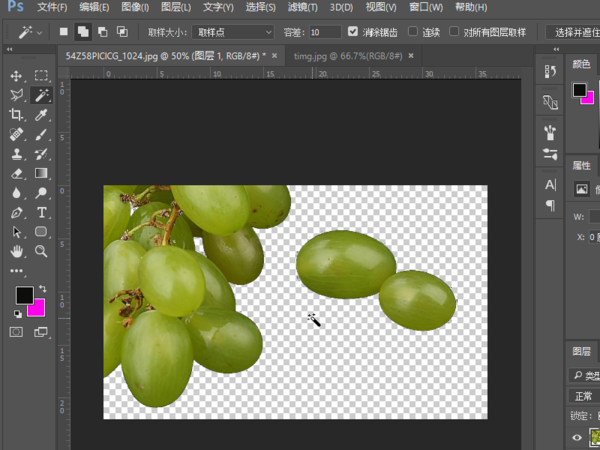Select the Type tool
The width and height of the screenshot is (600, 450).
coord(41,212)
